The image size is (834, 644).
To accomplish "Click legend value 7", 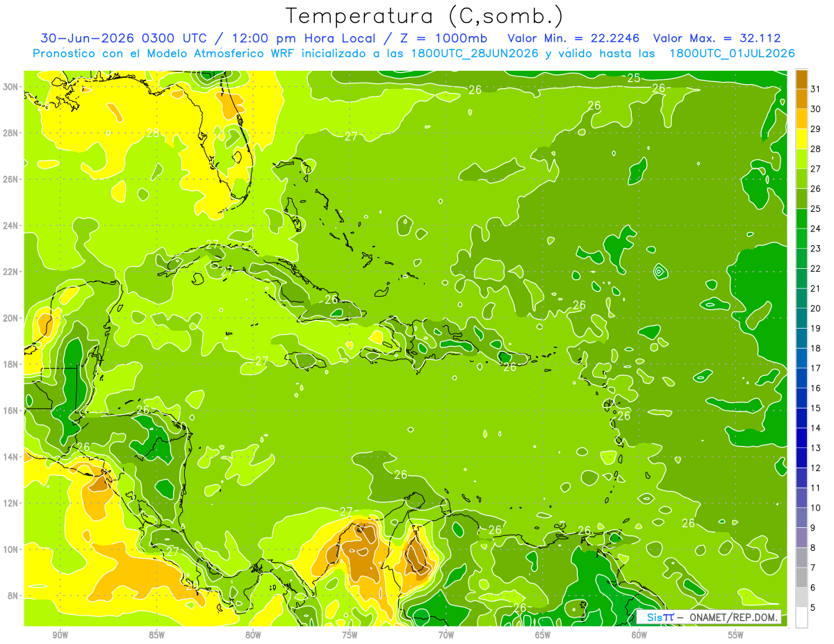I will 813,568.
